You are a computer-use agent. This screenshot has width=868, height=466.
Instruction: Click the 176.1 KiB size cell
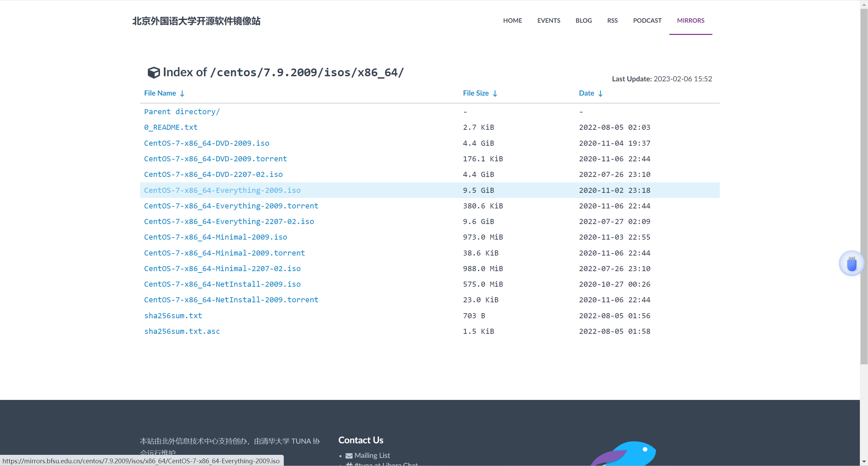(x=483, y=159)
